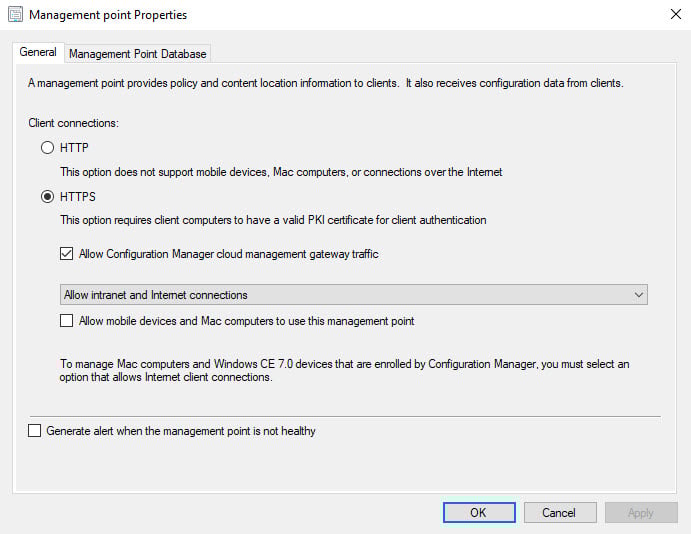Click the 'Client connections:' label
The height and width of the screenshot is (534, 691).
tap(74, 123)
